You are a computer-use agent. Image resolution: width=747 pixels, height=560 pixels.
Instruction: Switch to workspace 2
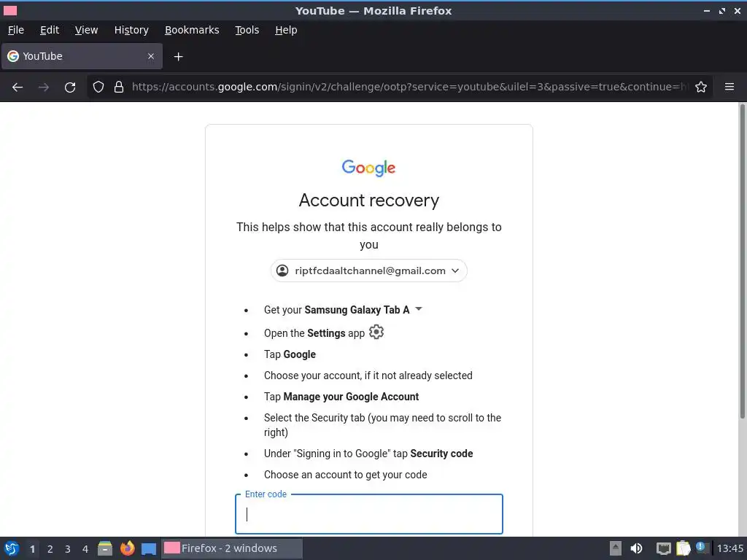tap(50, 548)
